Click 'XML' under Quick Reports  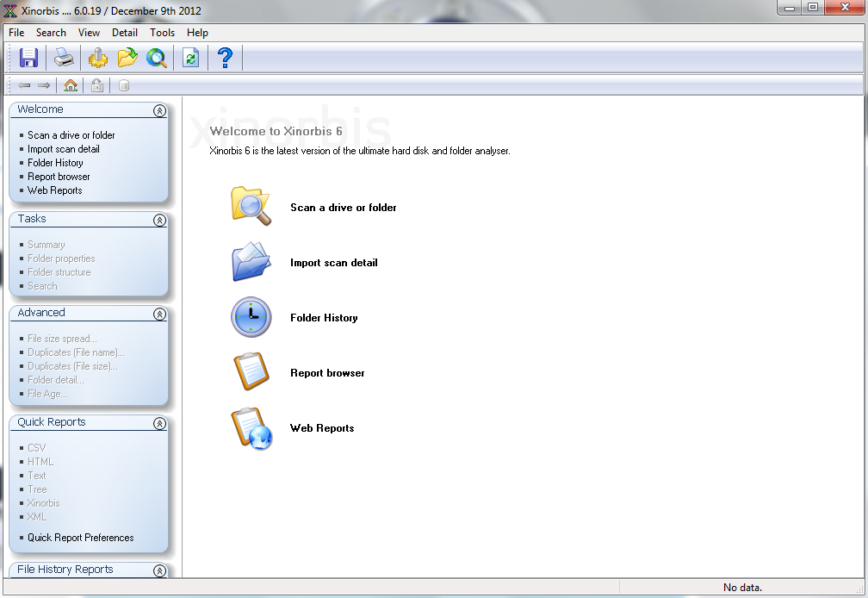[x=37, y=517]
